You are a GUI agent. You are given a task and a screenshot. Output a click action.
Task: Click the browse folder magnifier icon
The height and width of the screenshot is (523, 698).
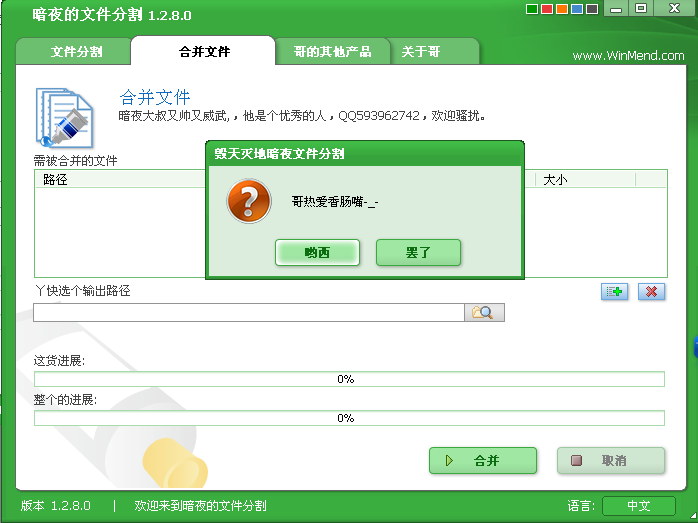point(484,312)
